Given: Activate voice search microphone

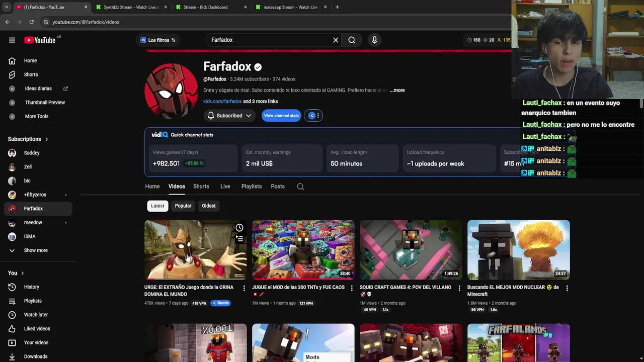Looking at the screenshot, I should click(x=374, y=40).
